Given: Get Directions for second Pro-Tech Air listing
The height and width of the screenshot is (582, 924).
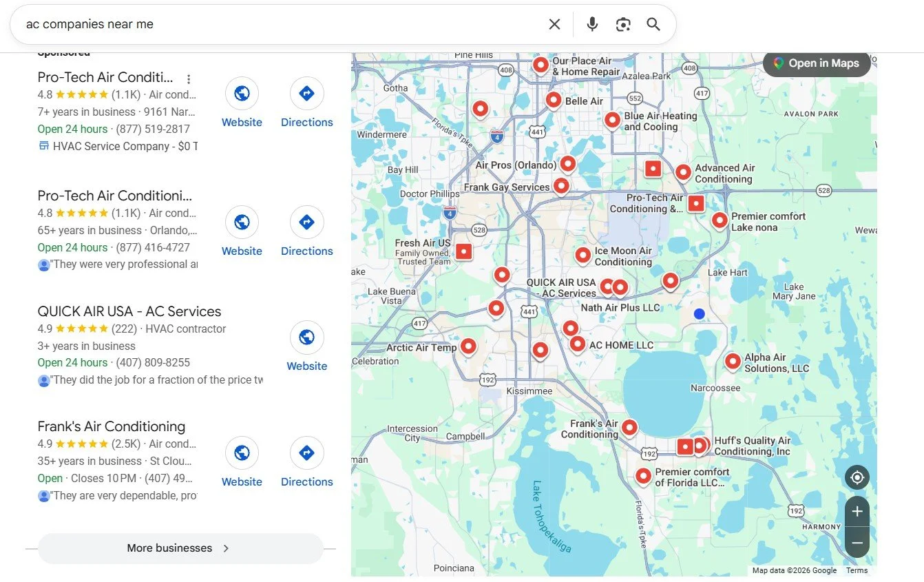Looking at the screenshot, I should [x=307, y=231].
